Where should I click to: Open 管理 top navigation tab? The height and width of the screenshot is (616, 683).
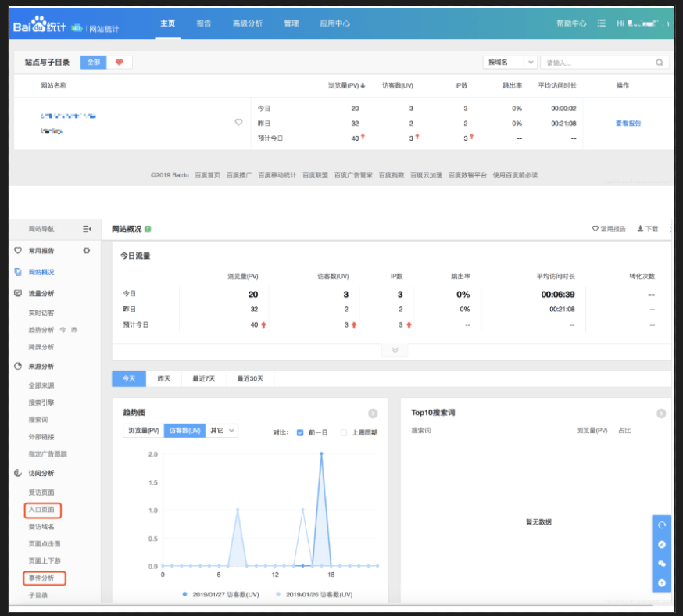pyautogui.click(x=291, y=23)
